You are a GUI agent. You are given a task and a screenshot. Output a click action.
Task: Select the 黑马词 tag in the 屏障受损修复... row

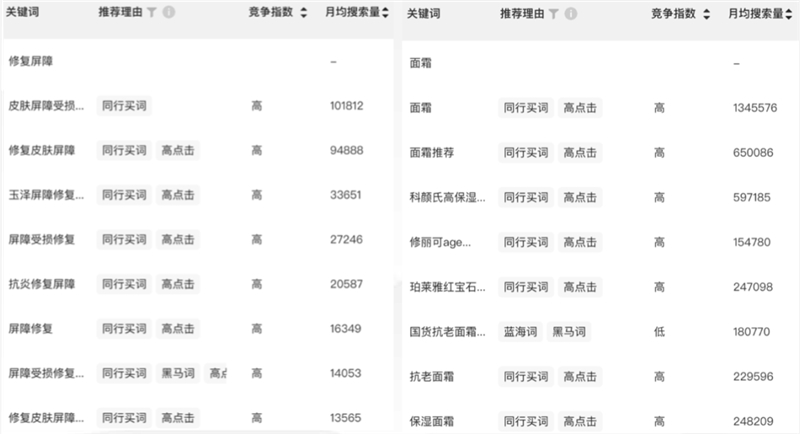[x=178, y=373]
